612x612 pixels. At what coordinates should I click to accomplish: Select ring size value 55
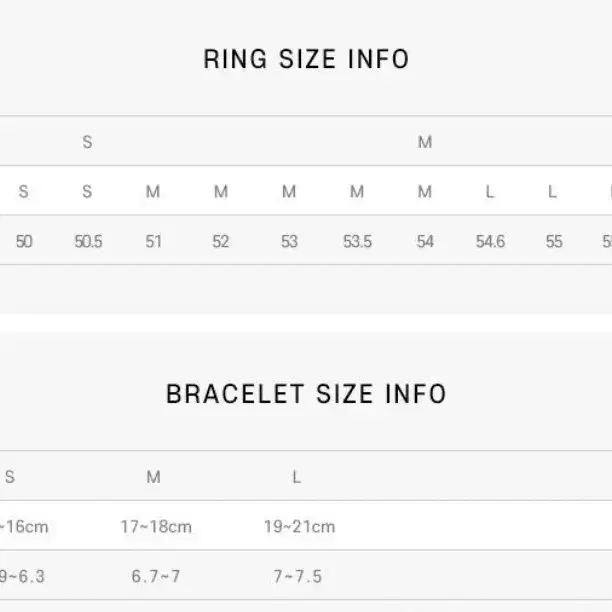[x=554, y=242]
